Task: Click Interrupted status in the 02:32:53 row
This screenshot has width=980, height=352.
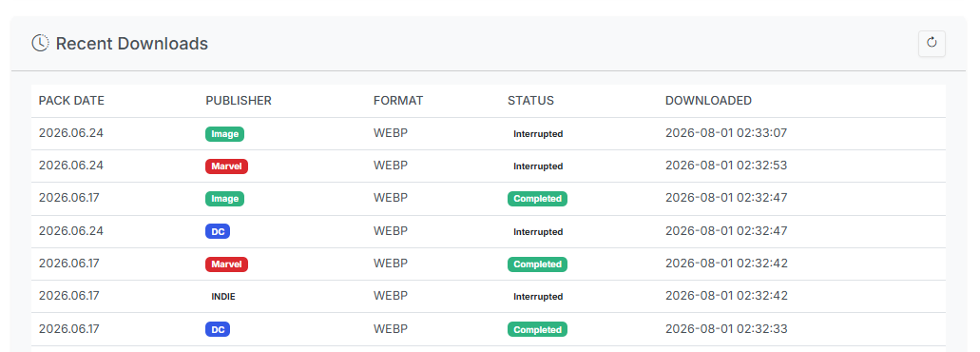Action: click(538, 166)
